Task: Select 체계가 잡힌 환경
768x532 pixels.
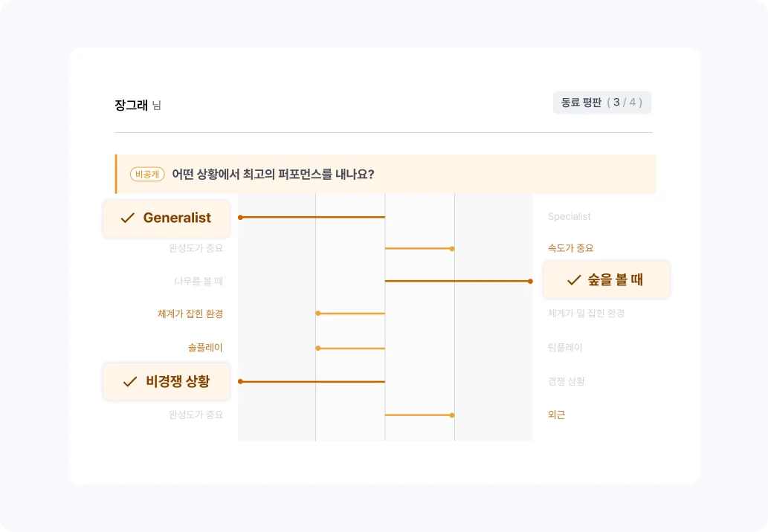Action: pos(191,314)
